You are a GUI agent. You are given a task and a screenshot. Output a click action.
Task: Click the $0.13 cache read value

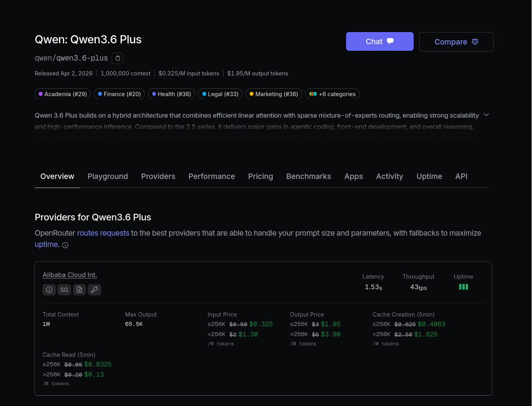point(94,374)
